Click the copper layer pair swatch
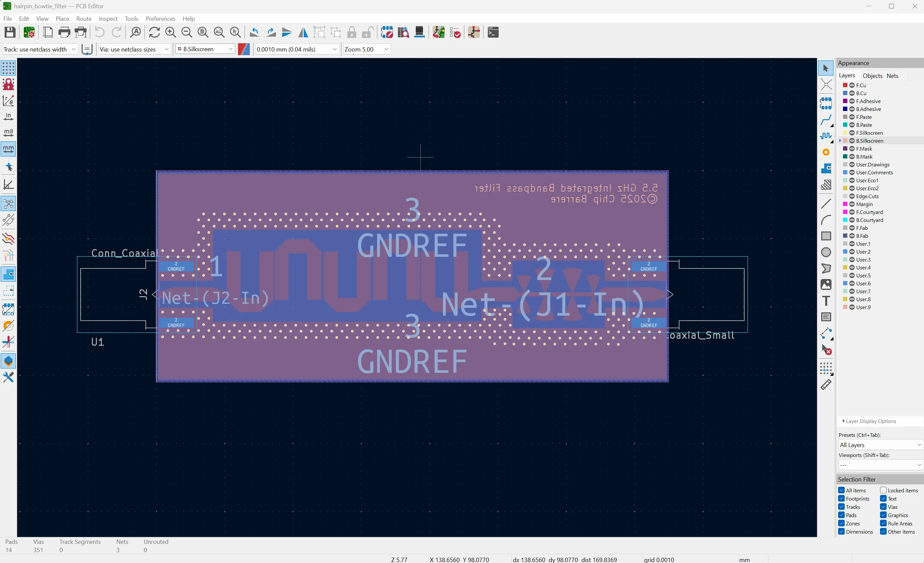The image size is (924, 563). pyautogui.click(x=244, y=49)
